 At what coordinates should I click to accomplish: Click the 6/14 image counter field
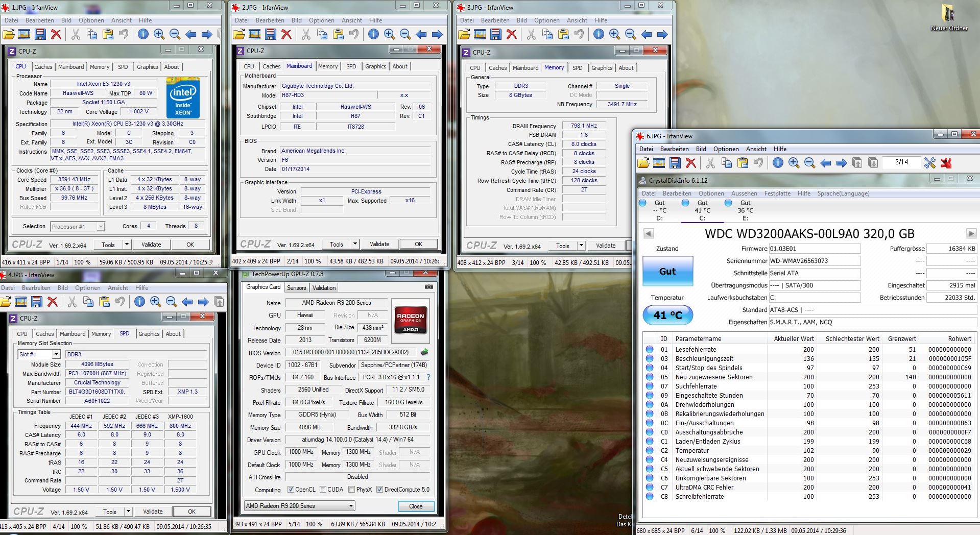(901, 162)
